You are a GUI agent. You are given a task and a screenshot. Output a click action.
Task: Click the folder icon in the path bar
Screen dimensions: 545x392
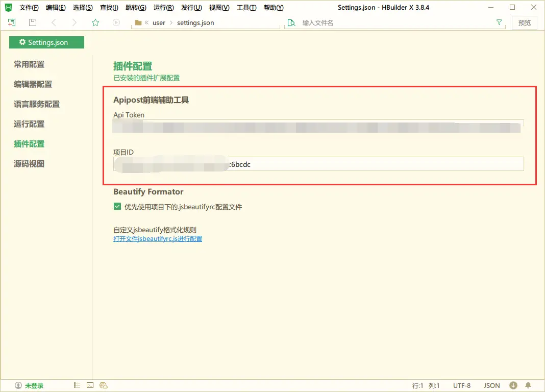tap(138, 22)
